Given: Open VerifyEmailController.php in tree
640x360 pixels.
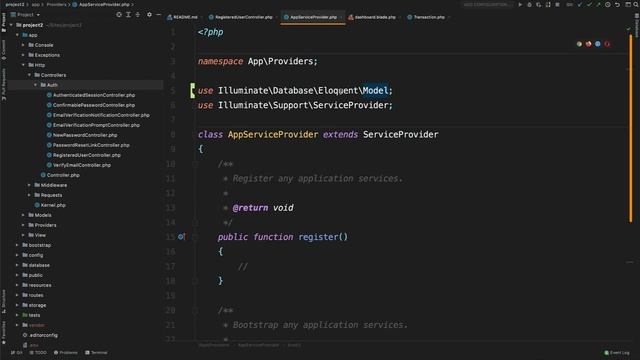Looking at the screenshot, I should [82, 165].
